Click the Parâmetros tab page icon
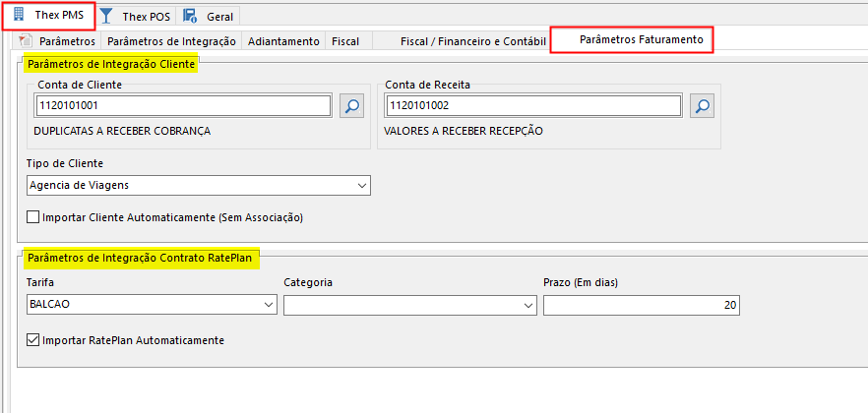868x413 pixels. coord(27,41)
